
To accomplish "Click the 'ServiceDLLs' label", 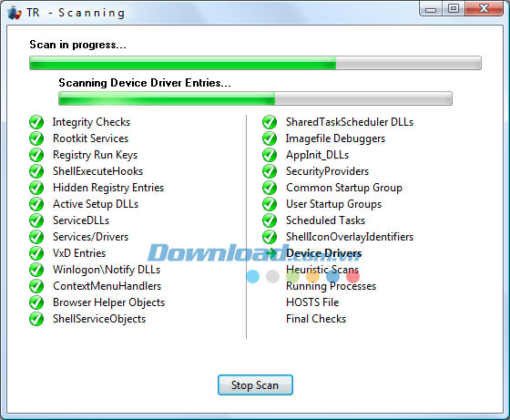I will point(81,220).
